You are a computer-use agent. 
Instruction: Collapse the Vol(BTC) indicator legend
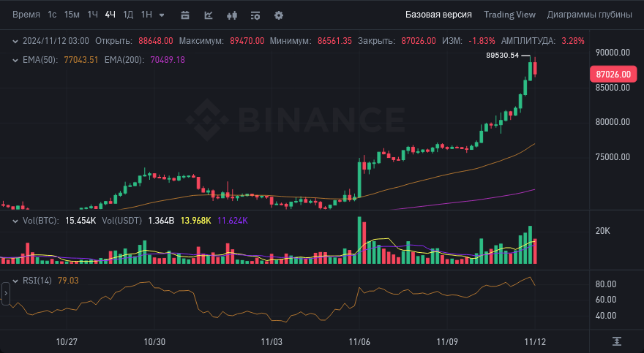coord(15,221)
